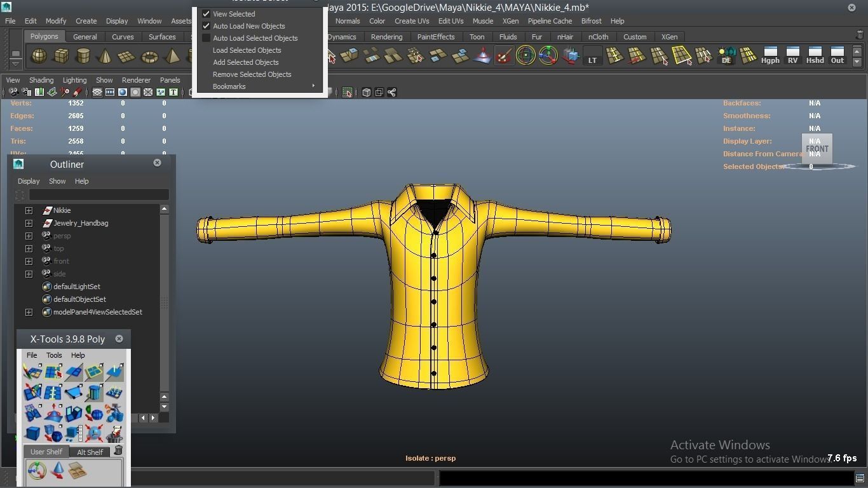Toggle the X-ray display panel icon
The width and height of the screenshot is (868, 488).
366,93
